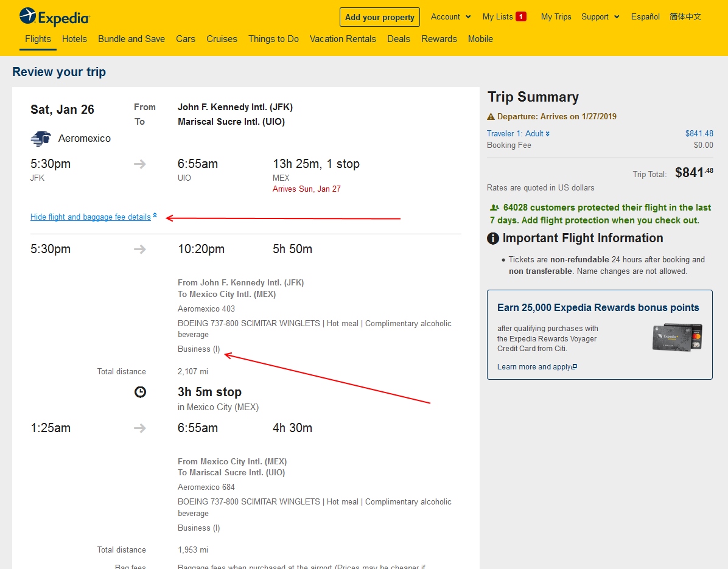The image size is (728, 569).
Task: Click the arrow between 5:30pm and 10:20pm
Action: (140, 249)
